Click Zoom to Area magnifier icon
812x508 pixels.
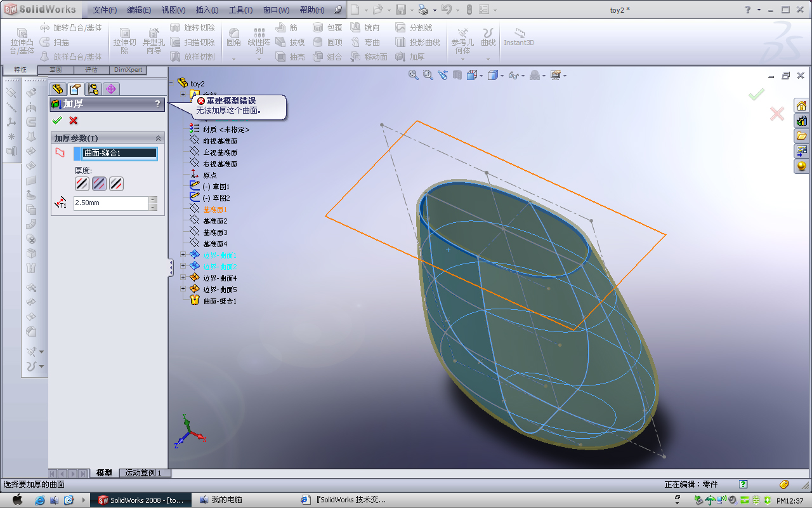(428, 75)
